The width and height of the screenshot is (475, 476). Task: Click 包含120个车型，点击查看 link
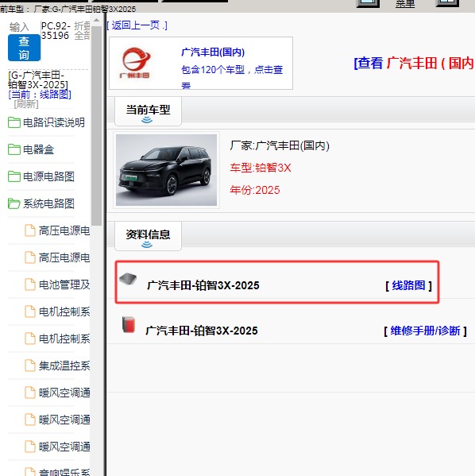(x=232, y=78)
